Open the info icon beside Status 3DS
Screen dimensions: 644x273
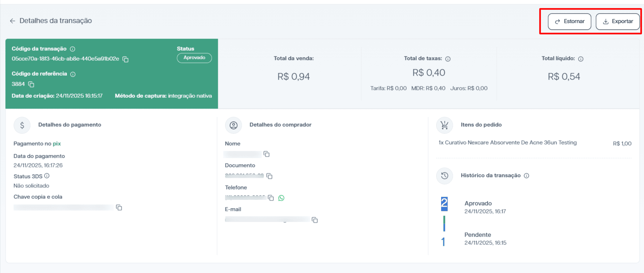[x=47, y=176]
